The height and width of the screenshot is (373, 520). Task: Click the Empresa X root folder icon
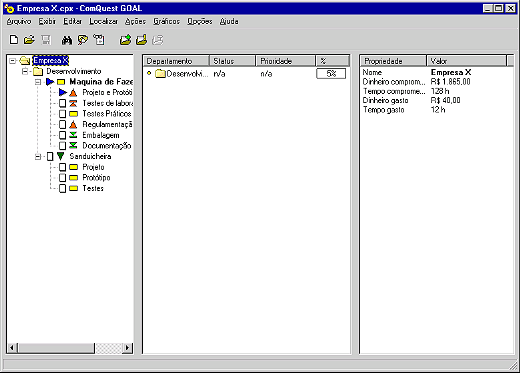coord(25,61)
